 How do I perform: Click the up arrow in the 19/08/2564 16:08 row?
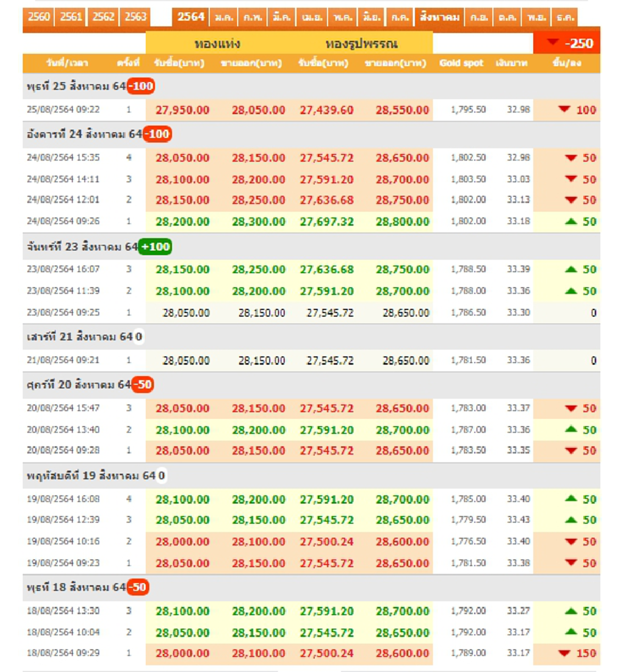[571, 499]
